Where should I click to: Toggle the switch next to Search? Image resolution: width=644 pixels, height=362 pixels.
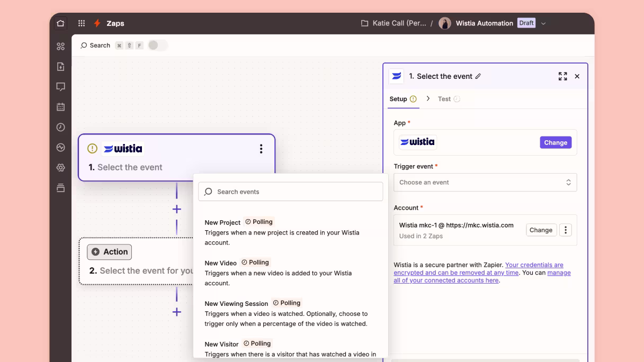[x=157, y=46]
